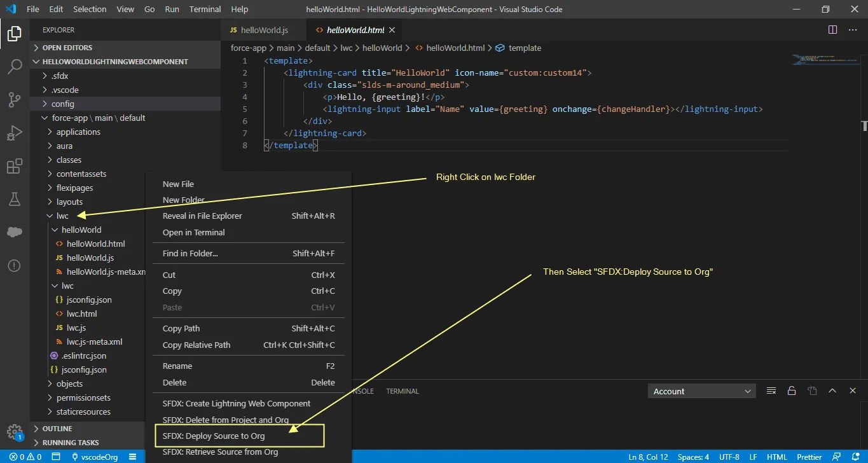
Task: Open the Extensions view
Action: pyautogui.click(x=15, y=166)
